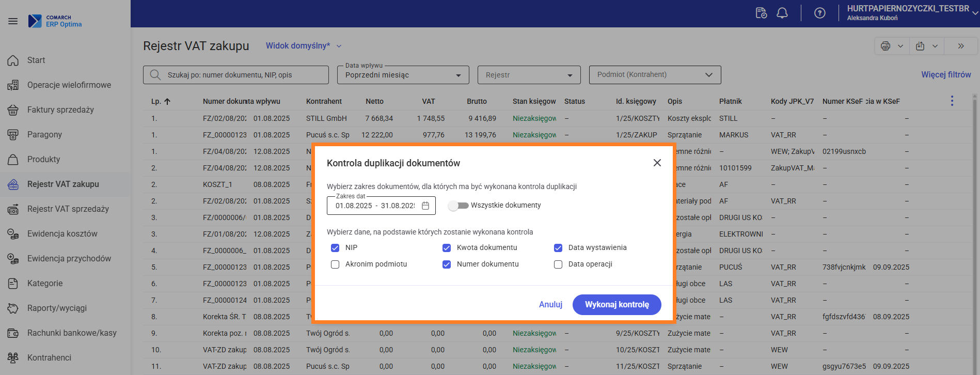Open the Widok domyślny view selector

(x=303, y=46)
